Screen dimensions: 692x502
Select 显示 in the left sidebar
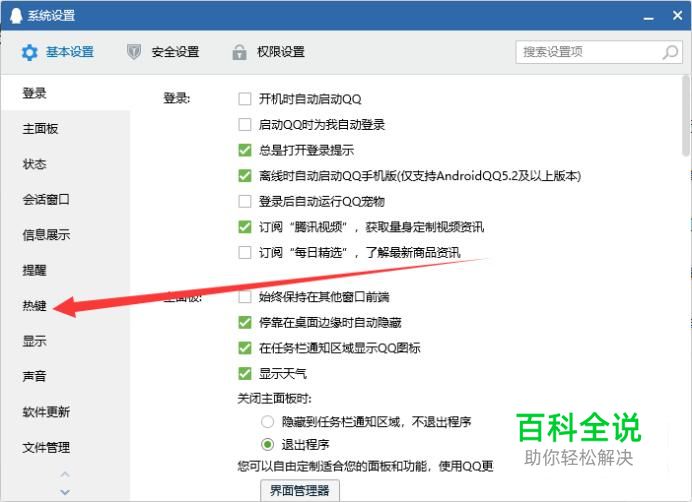click(x=65, y=341)
